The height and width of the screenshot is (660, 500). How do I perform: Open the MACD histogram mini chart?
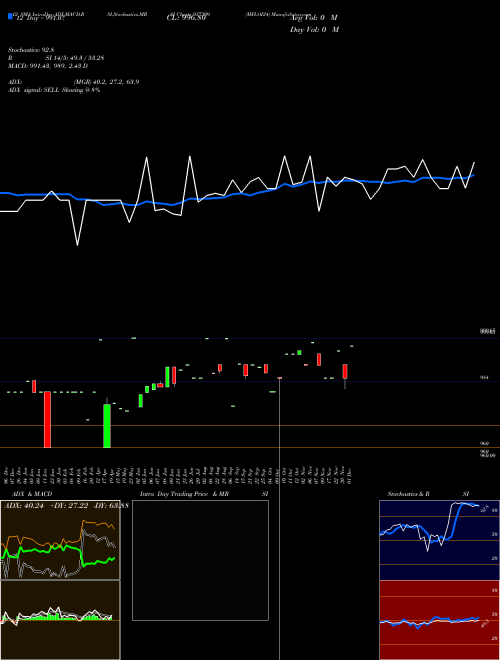pyautogui.click(x=60, y=620)
